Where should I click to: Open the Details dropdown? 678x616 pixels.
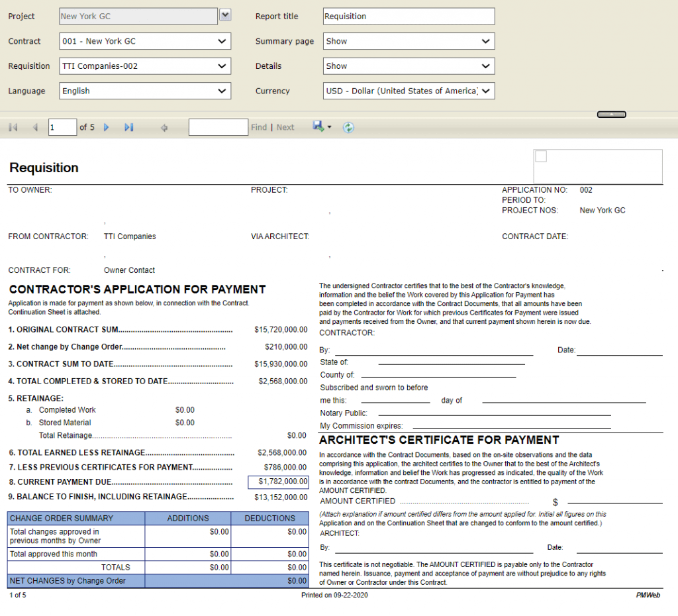tap(409, 66)
